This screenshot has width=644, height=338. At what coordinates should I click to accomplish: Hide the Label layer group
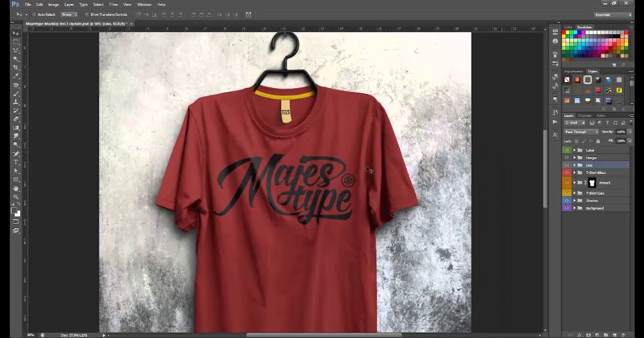567,150
